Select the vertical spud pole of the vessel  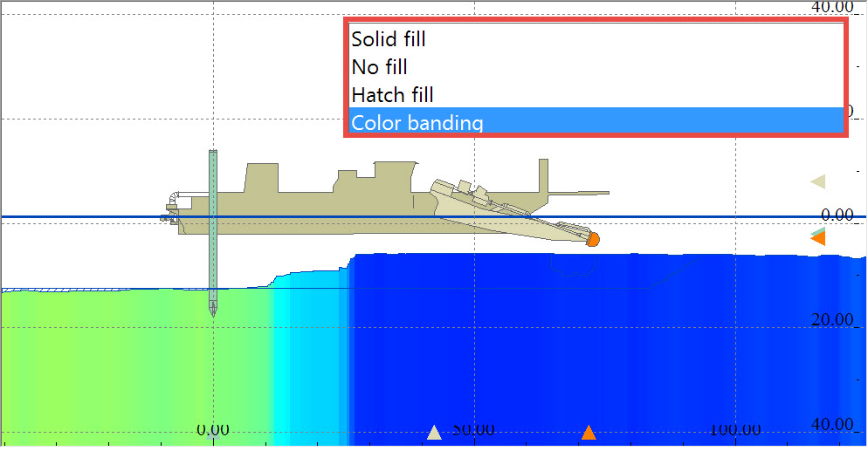point(212,232)
